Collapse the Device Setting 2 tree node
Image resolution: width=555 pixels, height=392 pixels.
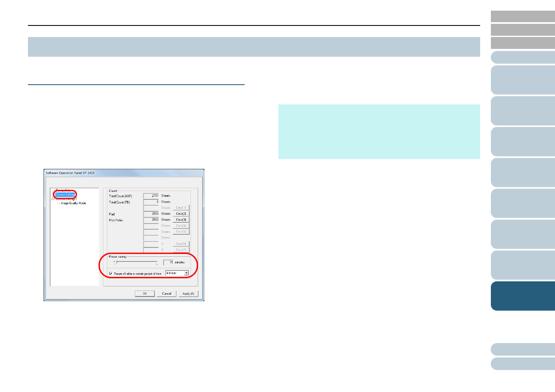click(x=53, y=199)
